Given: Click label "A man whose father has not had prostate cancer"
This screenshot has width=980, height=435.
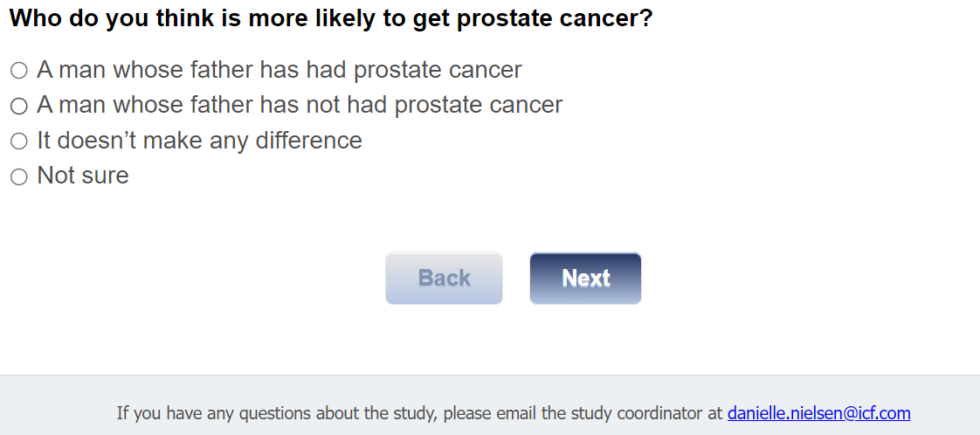Looking at the screenshot, I should 300,105.
